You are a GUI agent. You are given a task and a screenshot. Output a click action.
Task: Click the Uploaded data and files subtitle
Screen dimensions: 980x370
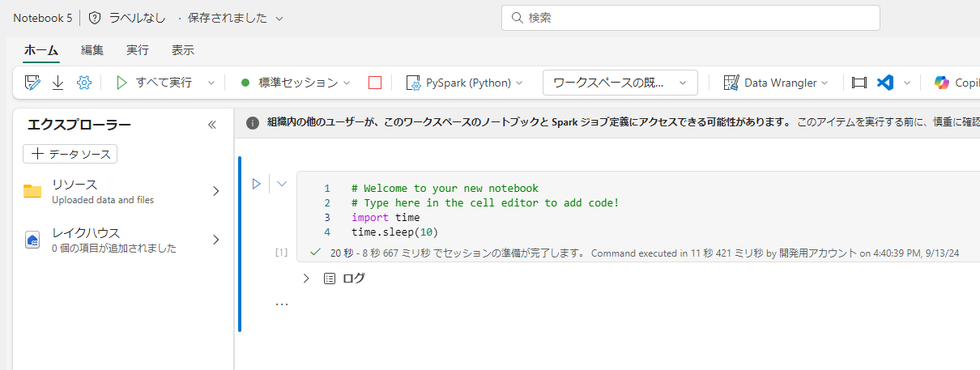pyautogui.click(x=103, y=200)
